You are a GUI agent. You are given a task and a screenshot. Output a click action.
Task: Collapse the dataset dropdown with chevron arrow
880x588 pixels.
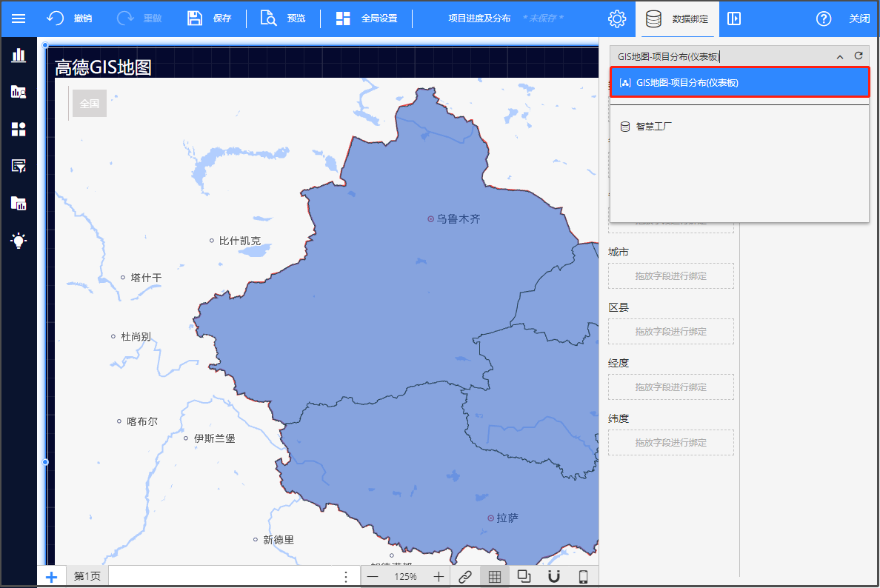click(x=840, y=56)
